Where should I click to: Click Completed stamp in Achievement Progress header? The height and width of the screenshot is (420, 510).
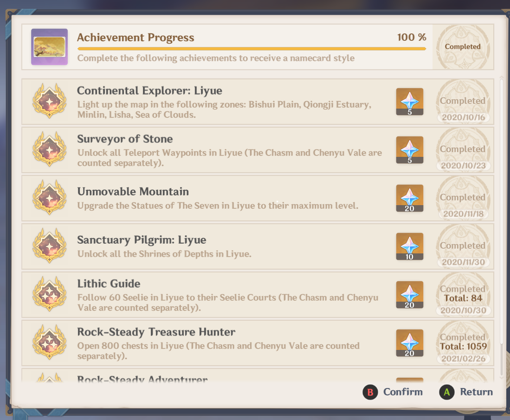pos(463,47)
